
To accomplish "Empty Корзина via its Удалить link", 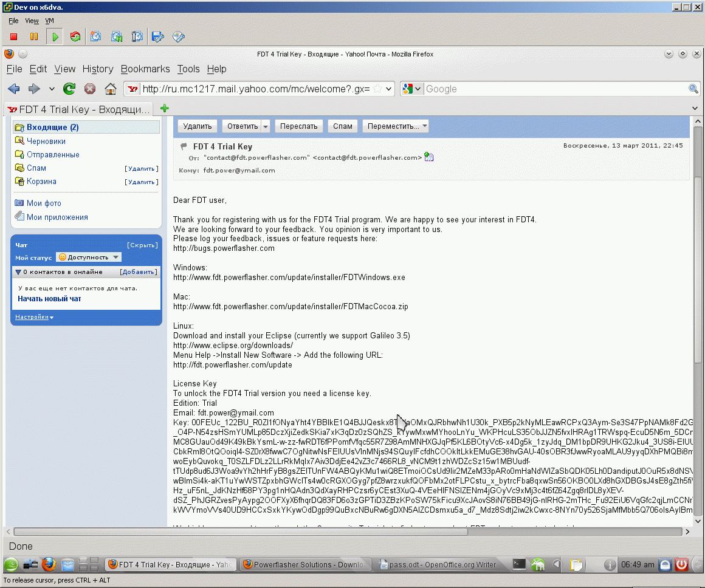I will (142, 182).
